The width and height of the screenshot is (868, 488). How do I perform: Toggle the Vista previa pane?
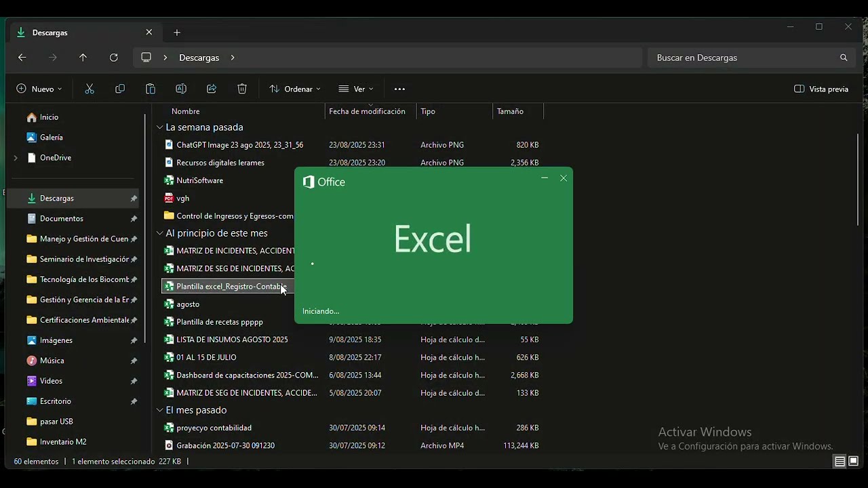click(821, 89)
